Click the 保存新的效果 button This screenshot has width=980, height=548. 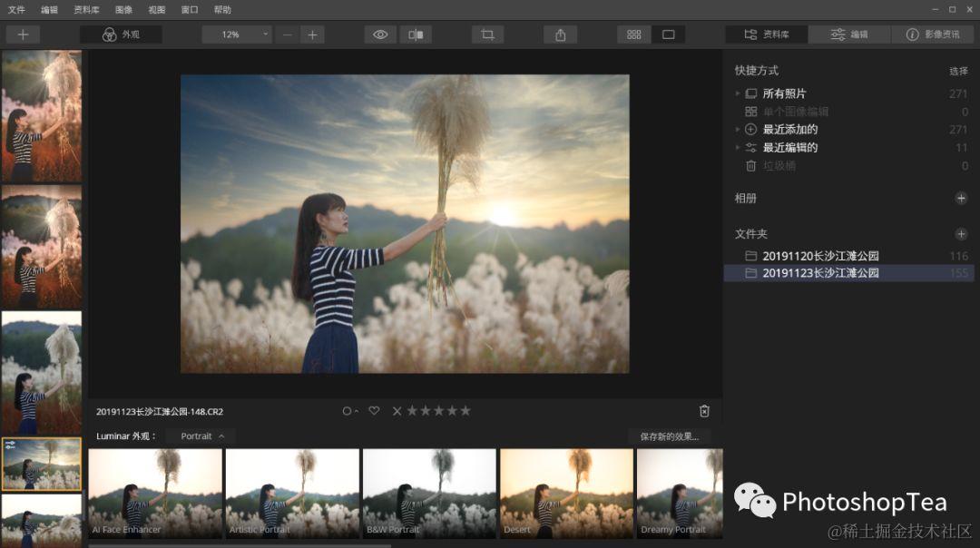[669, 436]
